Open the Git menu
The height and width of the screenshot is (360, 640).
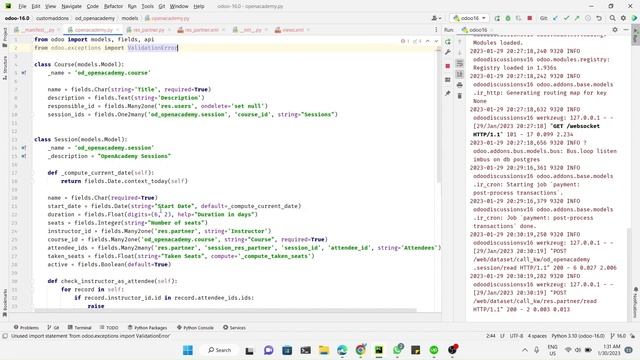pyautogui.click(x=162, y=7)
